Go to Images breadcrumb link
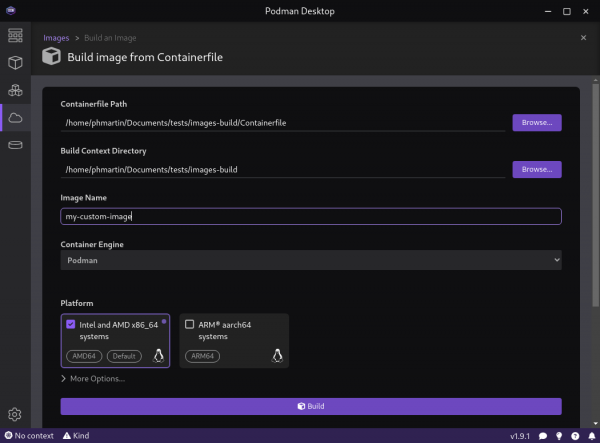600x443 pixels. (x=56, y=38)
